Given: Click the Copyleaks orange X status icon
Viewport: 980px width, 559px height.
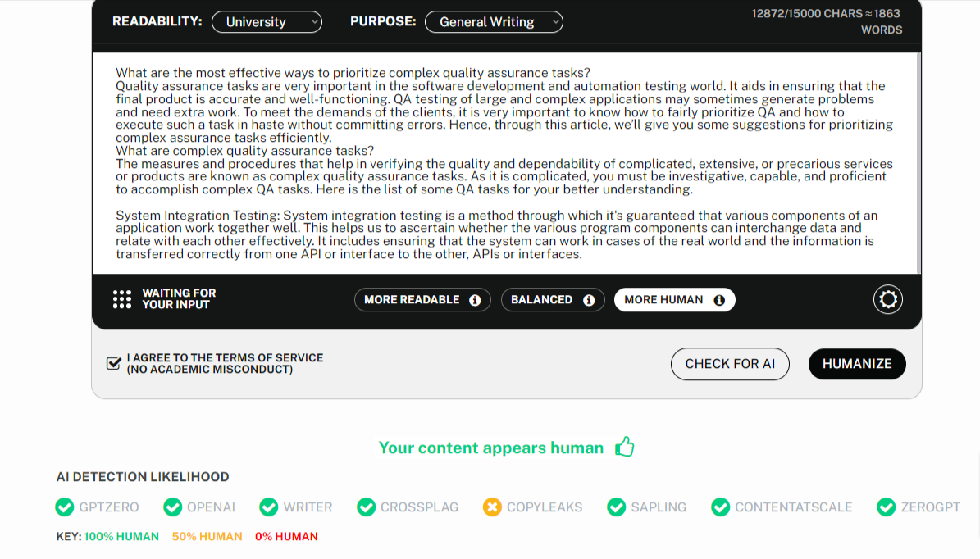Looking at the screenshot, I should coord(492,507).
